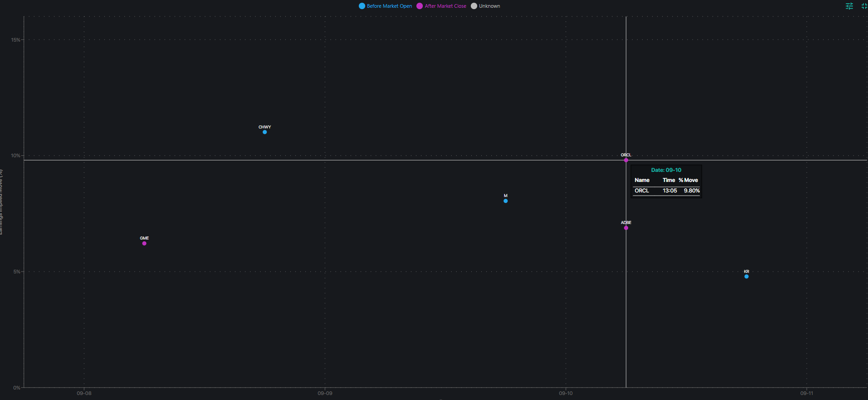Click the Date: 09-10 tooltip header
The image size is (868, 400).
point(666,170)
